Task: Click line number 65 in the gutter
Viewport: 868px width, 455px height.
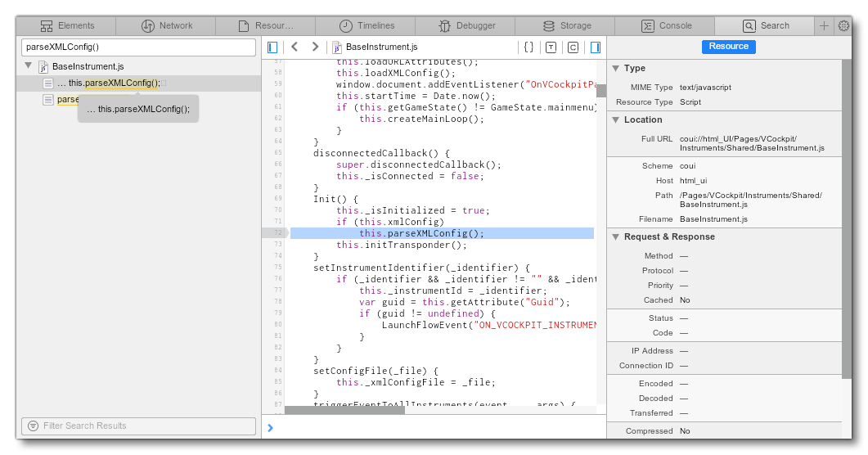Action: tap(277, 153)
